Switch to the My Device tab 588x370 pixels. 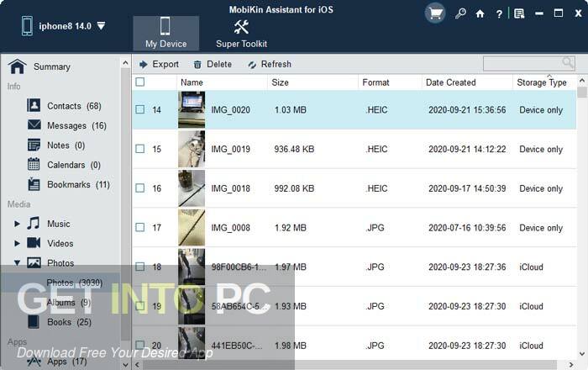(166, 33)
